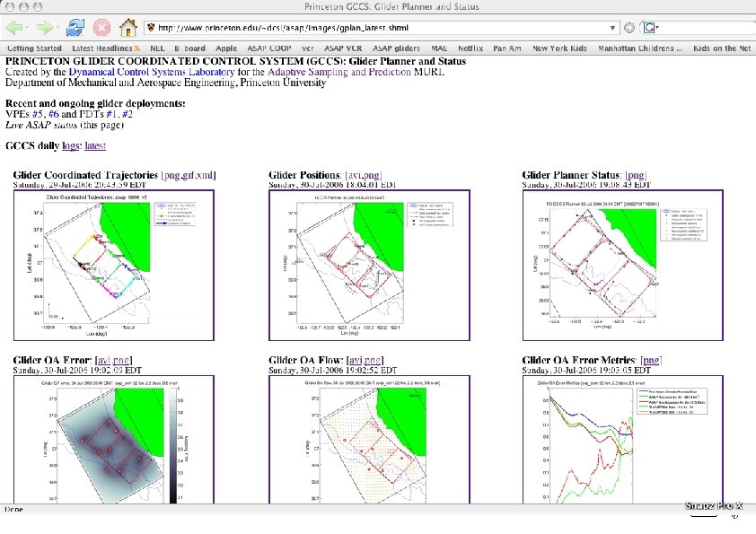Open the Apple bookmark
The width and height of the screenshot is (756, 534).
pyautogui.click(x=226, y=48)
